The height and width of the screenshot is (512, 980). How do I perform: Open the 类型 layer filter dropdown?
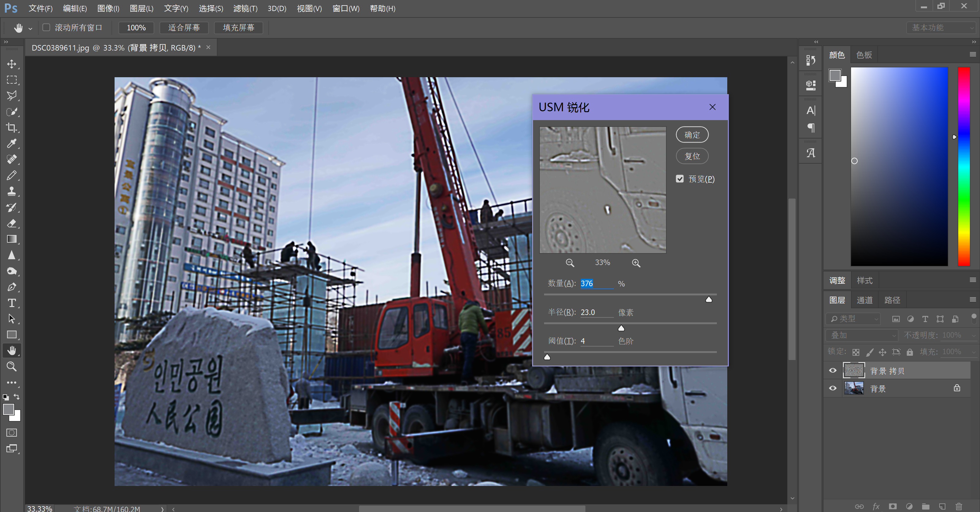853,319
